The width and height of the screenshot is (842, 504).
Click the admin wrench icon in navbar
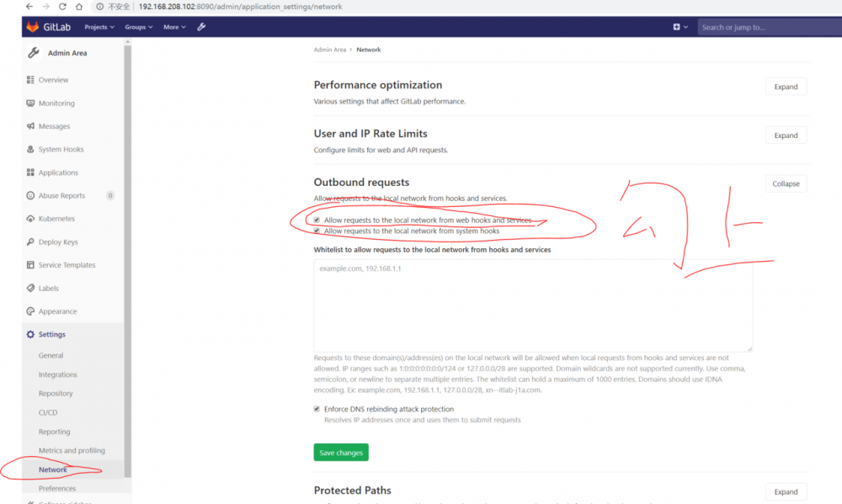pos(201,27)
